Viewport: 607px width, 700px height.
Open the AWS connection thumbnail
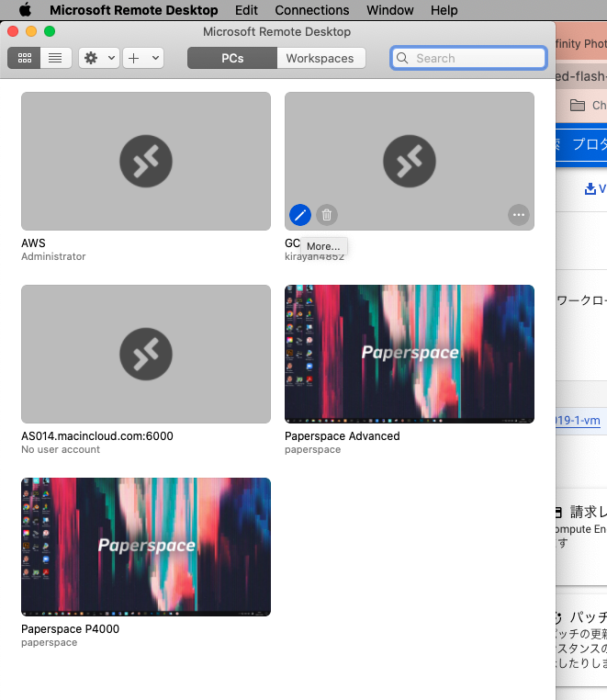[x=146, y=161]
